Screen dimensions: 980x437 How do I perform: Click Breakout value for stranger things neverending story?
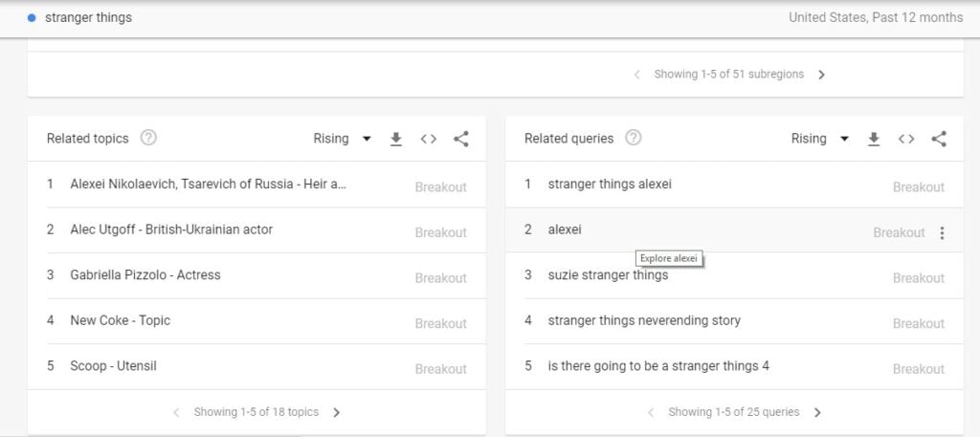(x=918, y=323)
